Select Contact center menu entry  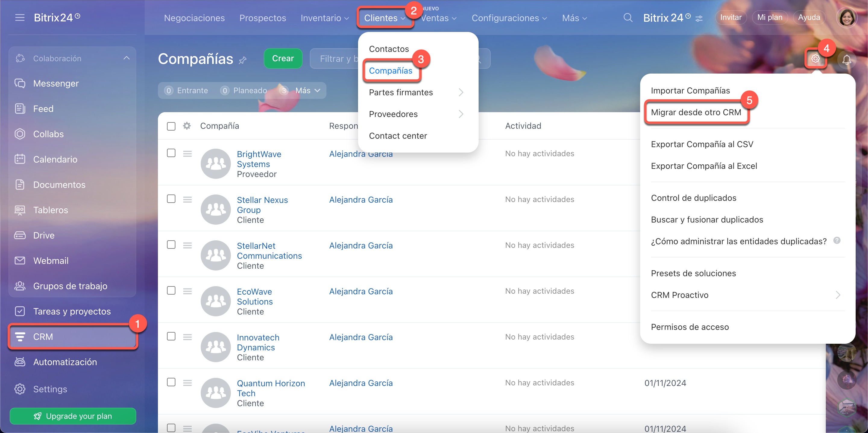click(x=398, y=136)
